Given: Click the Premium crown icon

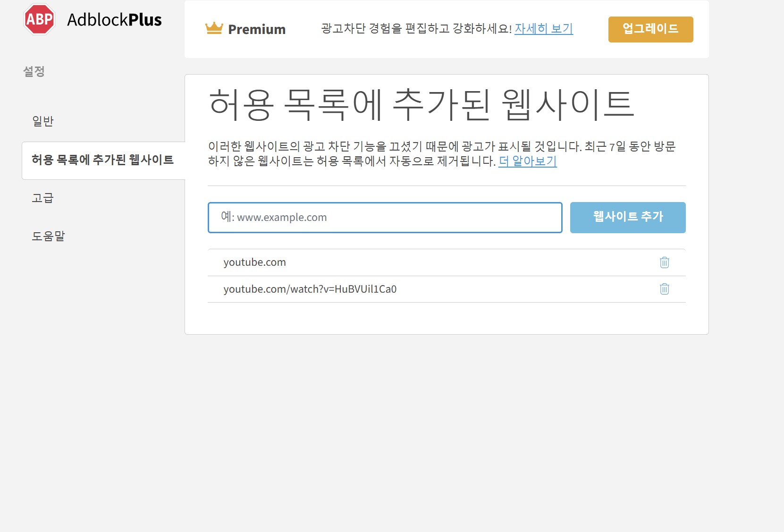Looking at the screenshot, I should click(214, 28).
